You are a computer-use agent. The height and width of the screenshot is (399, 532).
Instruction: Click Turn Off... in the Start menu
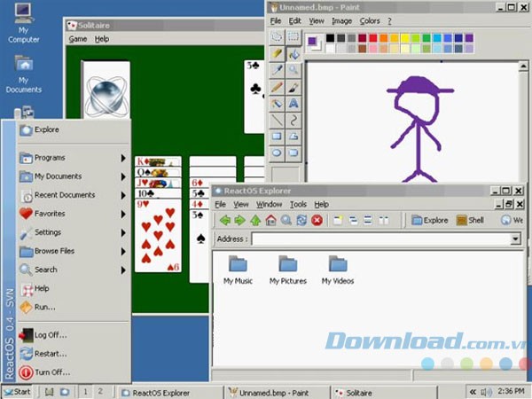click(x=52, y=372)
